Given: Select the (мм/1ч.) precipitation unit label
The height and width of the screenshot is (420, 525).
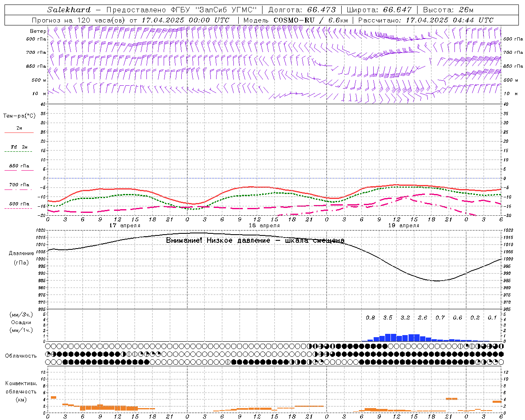Looking at the screenshot, I should pos(21,330).
